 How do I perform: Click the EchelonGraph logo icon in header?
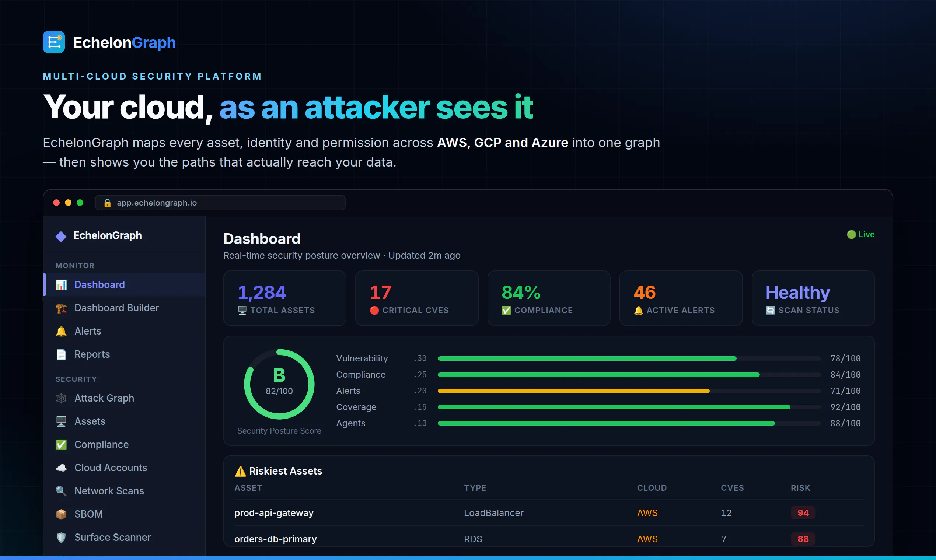[53, 42]
